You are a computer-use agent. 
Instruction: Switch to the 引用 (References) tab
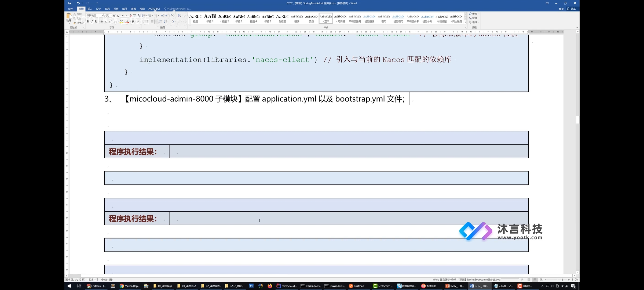click(116, 9)
